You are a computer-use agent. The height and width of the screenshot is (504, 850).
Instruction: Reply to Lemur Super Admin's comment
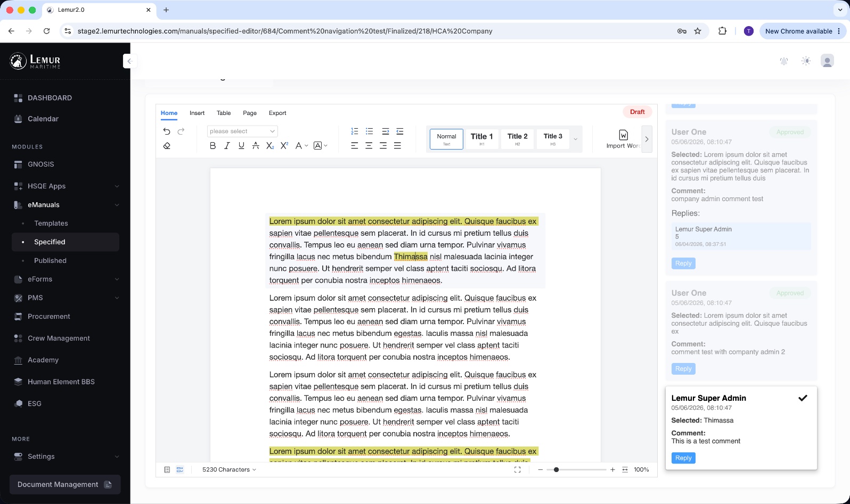point(683,458)
